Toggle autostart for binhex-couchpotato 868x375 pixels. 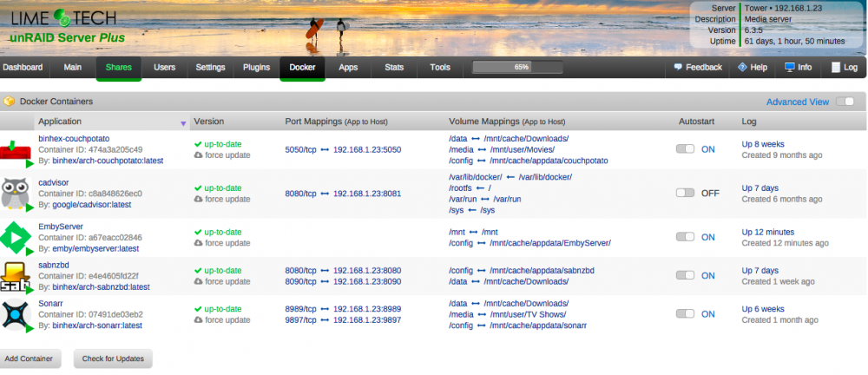tap(685, 149)
